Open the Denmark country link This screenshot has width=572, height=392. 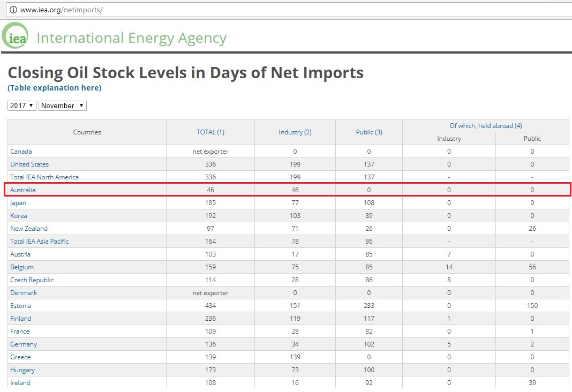(24, 293)
